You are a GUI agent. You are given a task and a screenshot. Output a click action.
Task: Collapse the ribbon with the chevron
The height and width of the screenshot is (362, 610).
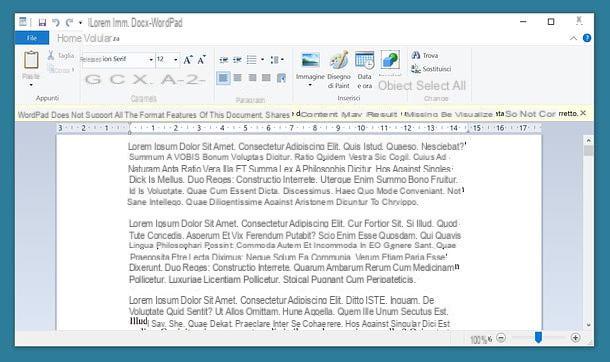pyautogui.click(x=573, y=38)
